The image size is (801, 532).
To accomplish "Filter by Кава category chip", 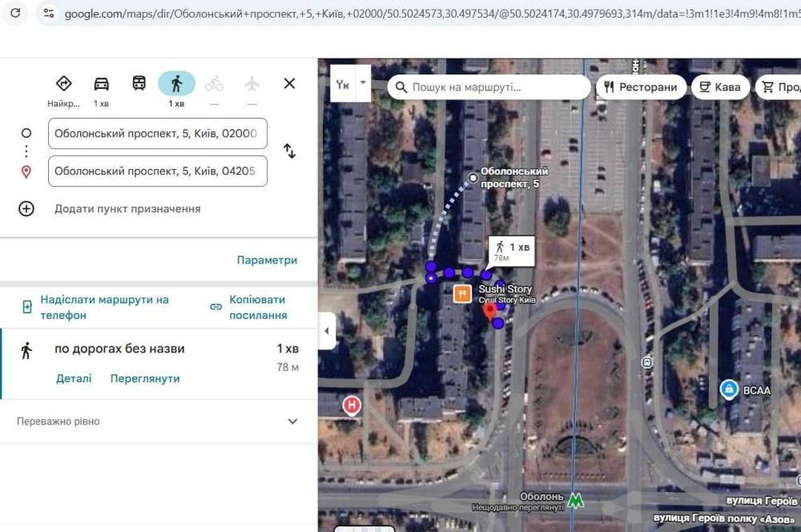I will click(x=719, y=87).
